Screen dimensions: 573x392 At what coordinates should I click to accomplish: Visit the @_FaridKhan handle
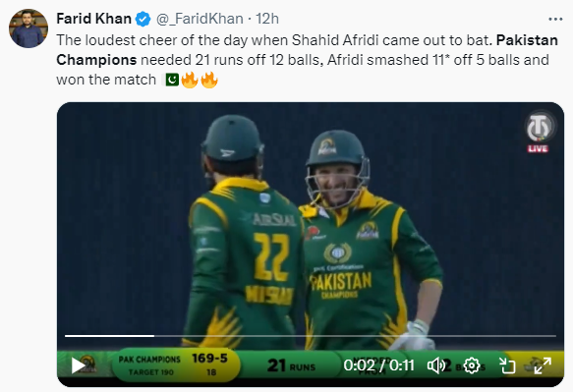tap(200, 19)
